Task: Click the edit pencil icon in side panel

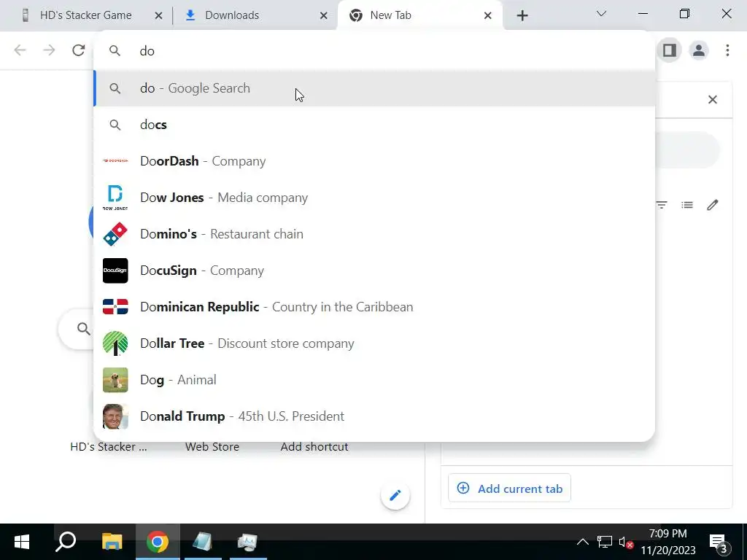Action: tap(713, 205)
